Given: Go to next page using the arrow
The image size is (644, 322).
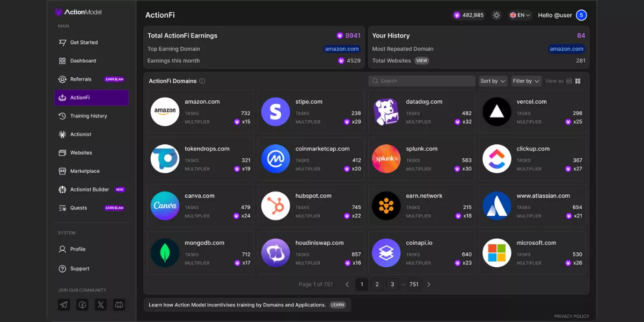Looking at the screenshot, I should [429, 284].
